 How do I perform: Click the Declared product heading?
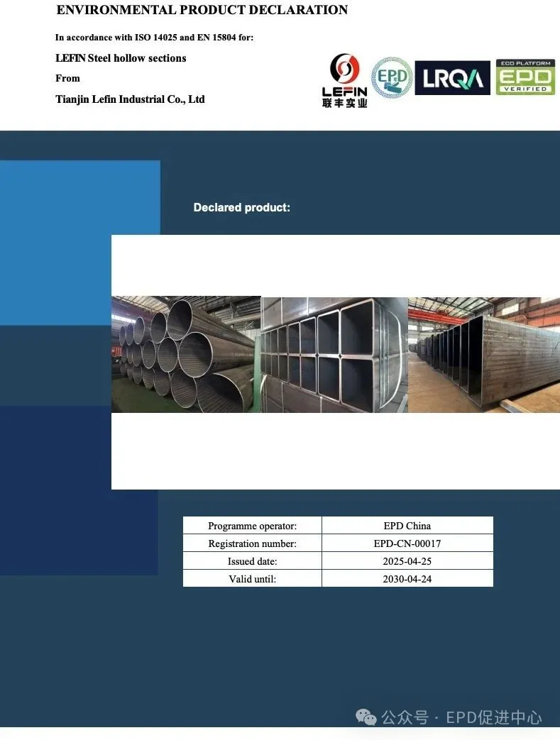241,208
